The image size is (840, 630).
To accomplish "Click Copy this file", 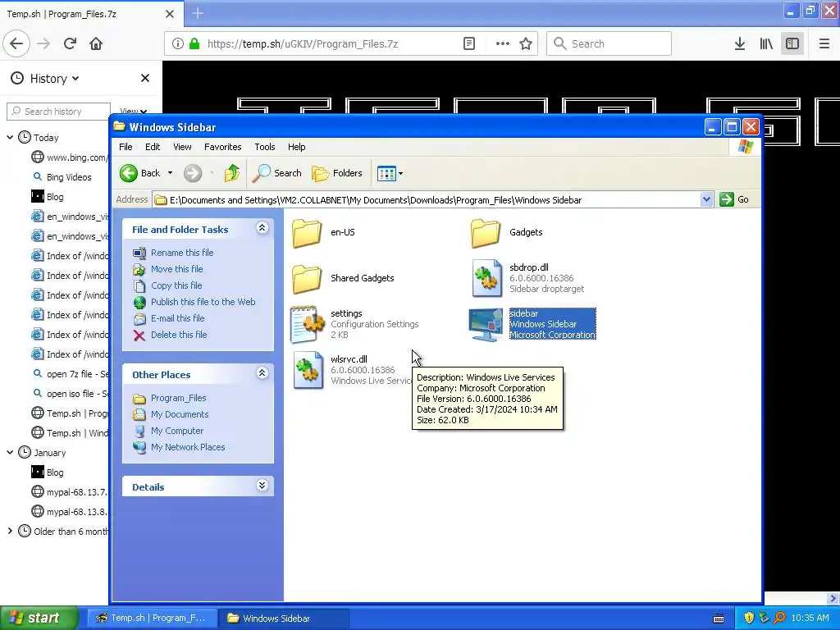I will (x=176, y=285).
